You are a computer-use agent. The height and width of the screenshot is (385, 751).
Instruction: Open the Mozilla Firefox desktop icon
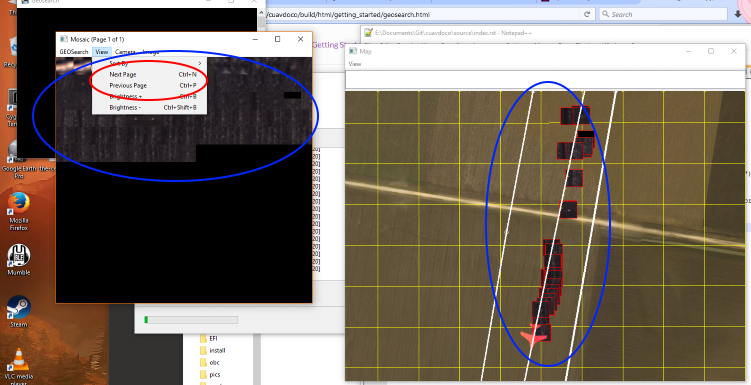19,204
